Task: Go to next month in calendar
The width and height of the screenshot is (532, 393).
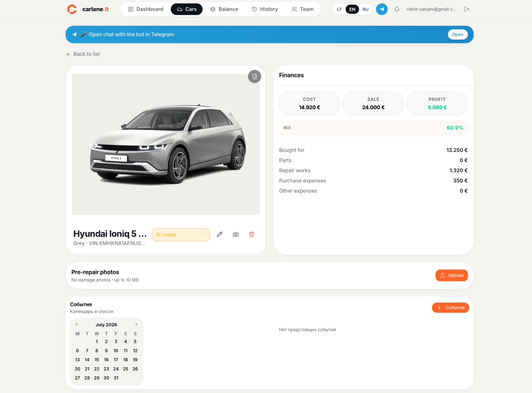Action: click(x=136, y=324)
